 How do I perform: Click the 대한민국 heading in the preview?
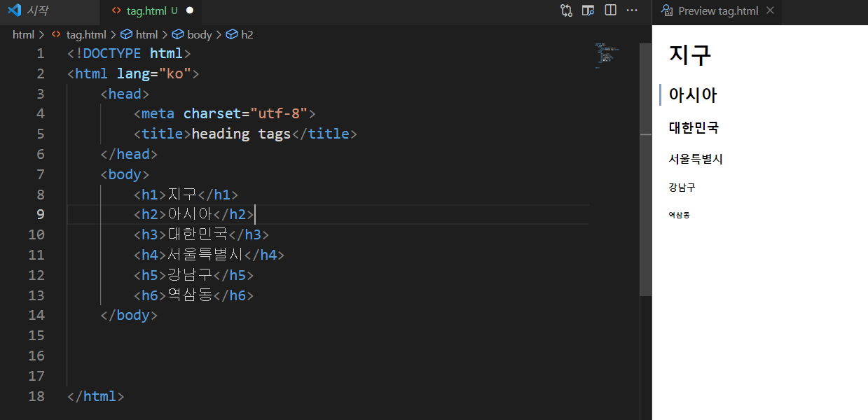coord(694,128)
